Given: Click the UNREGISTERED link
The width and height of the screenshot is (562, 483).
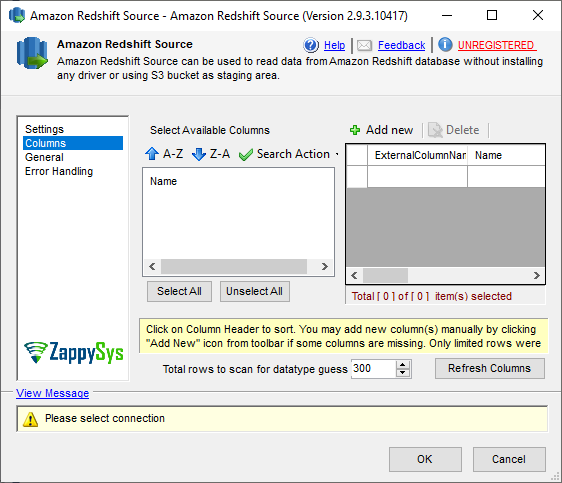Looking at the screenshot, I should click(x=497, y=45).
